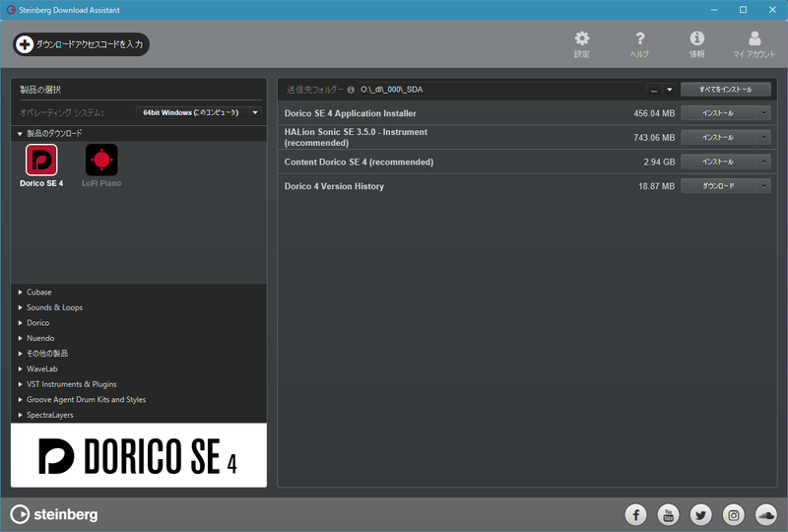Select Dorico SE 4 Application Installer row text
This screenshot has width=788, height=532.
[x=351, y=113]
